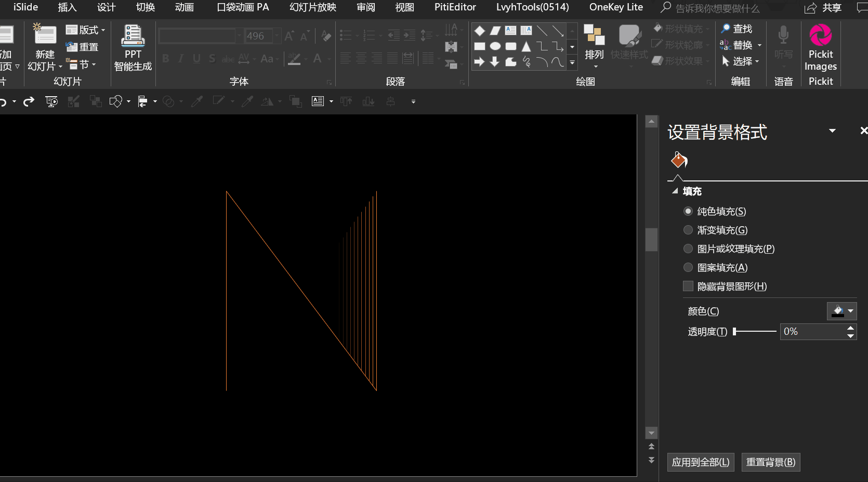The width and height of the screenshot is (868, 482).
Task: Open the 动画 ribbon tab
Action: [x=184, y=7]
